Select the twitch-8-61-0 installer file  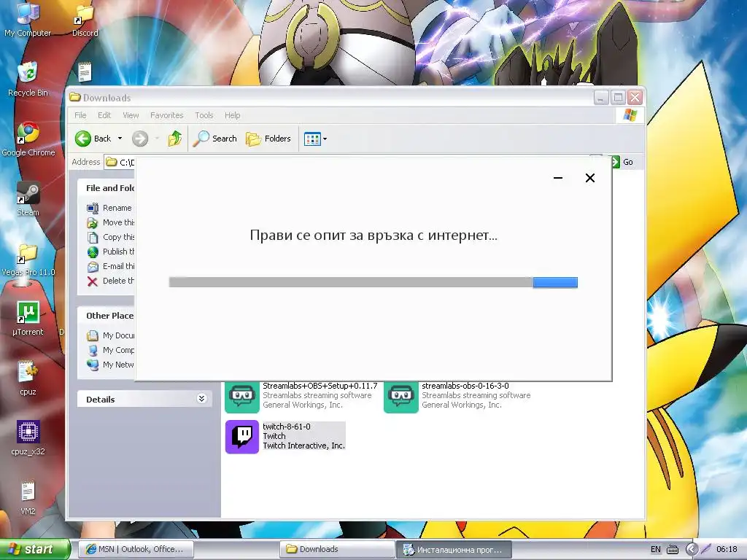[x=285, y=437]
